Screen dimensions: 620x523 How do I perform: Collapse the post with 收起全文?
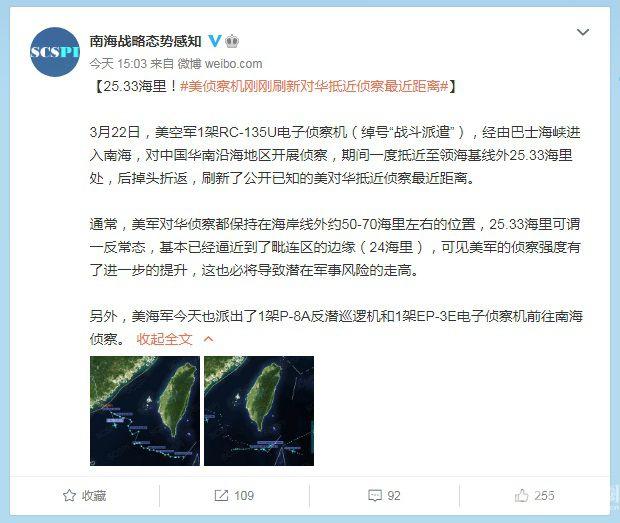point(164,339)
